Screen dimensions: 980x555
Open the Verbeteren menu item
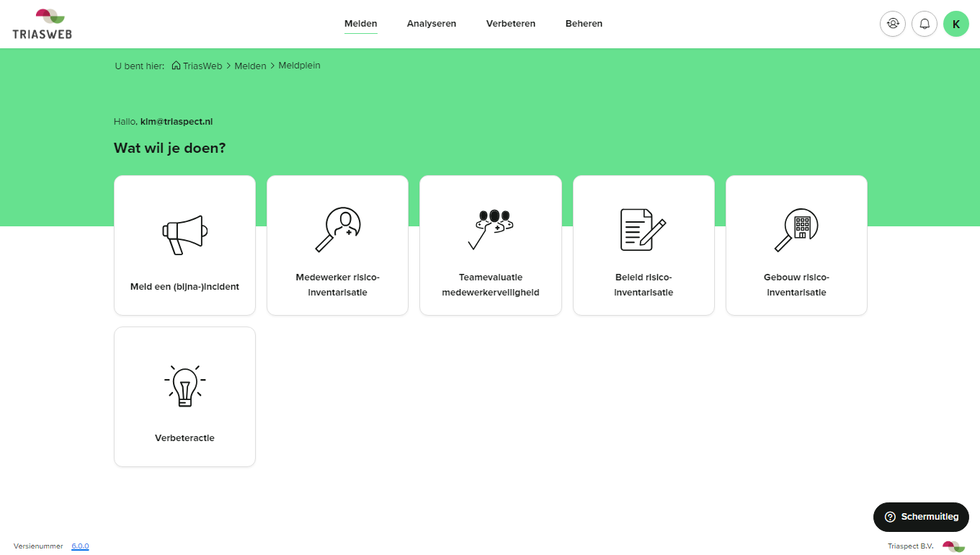click(x=510, y=24)
